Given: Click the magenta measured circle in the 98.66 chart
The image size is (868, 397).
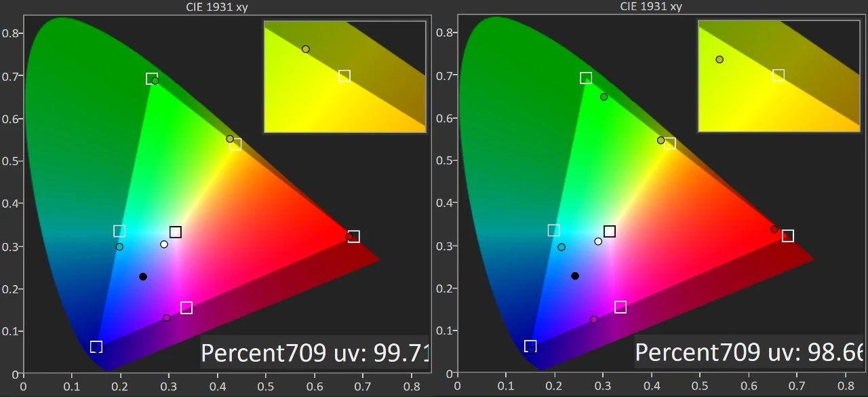Looking at the screenshot, I should [x=594, y=320].
